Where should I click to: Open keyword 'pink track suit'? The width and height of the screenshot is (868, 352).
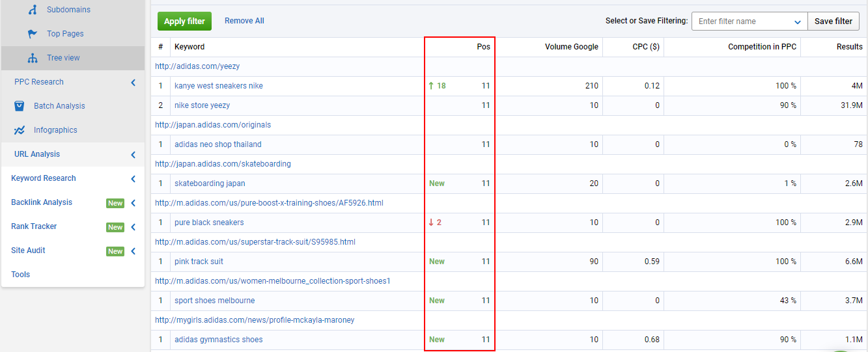199,262
